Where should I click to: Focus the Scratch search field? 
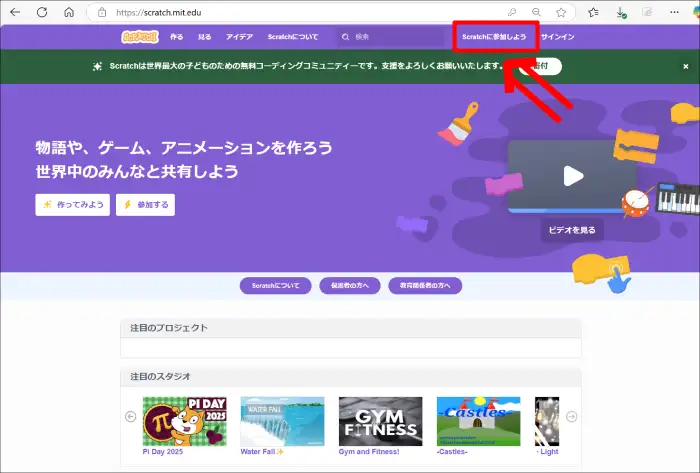[x=391, y=37]
